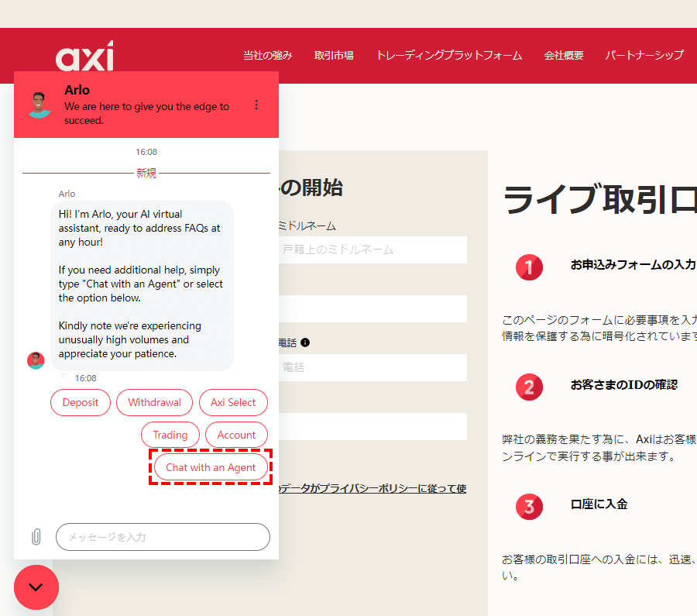Click the 新規 new-messages label

click(x=146, y=173)
